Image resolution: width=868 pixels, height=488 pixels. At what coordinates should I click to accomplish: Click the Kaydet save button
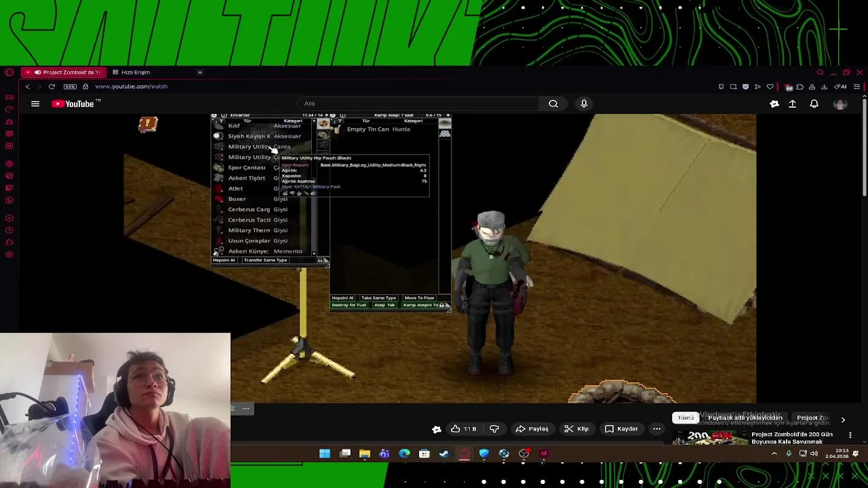pyautogui.click(x=621, y=429)
